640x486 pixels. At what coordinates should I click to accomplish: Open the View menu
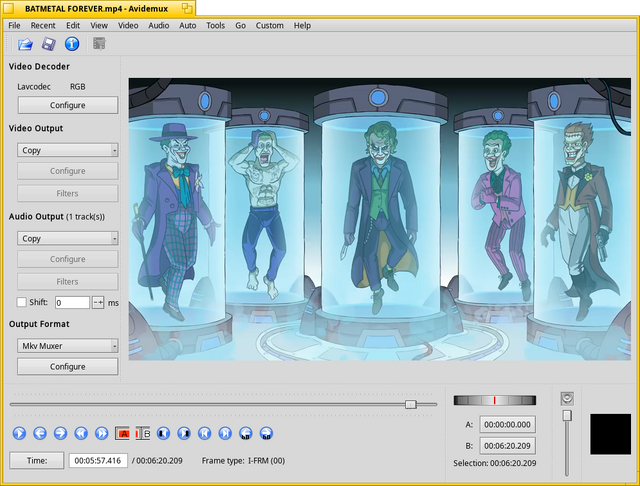99,25
